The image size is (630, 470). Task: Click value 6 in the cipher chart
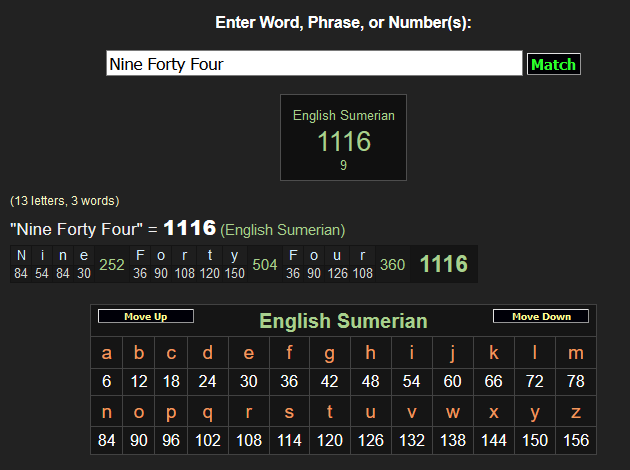click(x=107, y=381)
